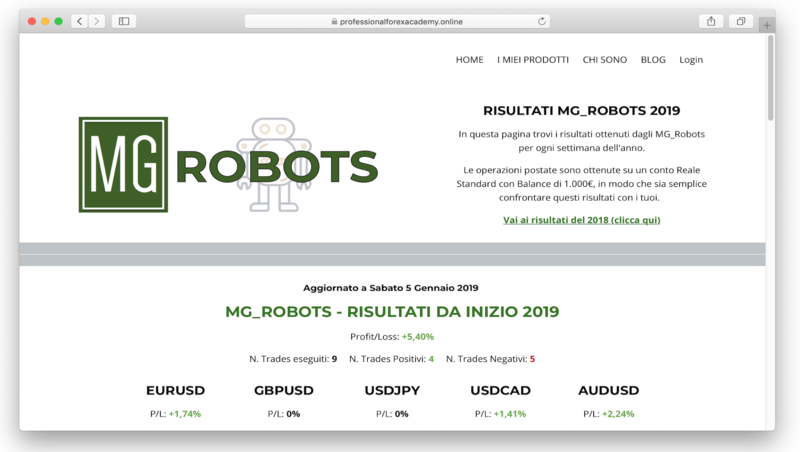The height and width of the screenshot is (452, 800).
Task: Open a new tab with the plus button
Action: pyautogui.click(x=767, y=24)
